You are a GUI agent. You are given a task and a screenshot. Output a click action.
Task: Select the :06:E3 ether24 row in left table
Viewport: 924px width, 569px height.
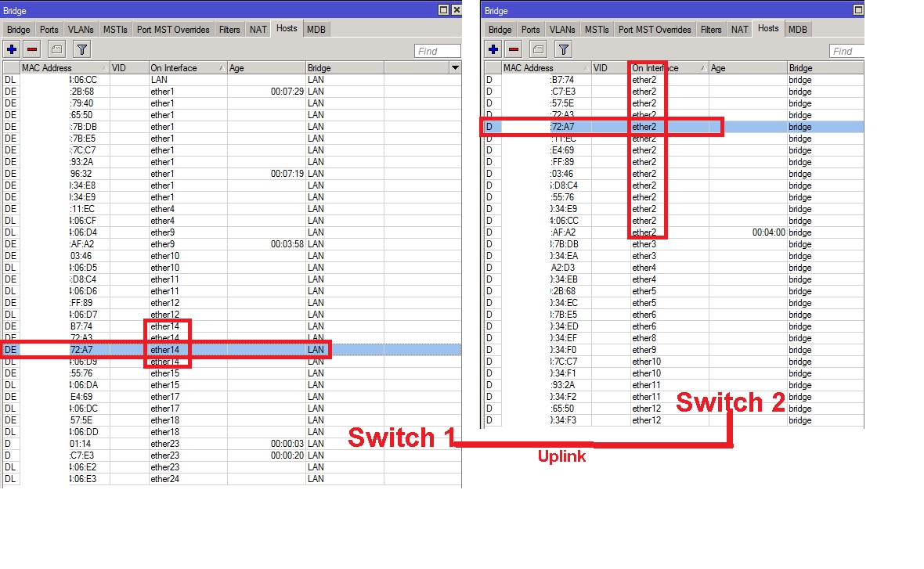pos(232,479)
